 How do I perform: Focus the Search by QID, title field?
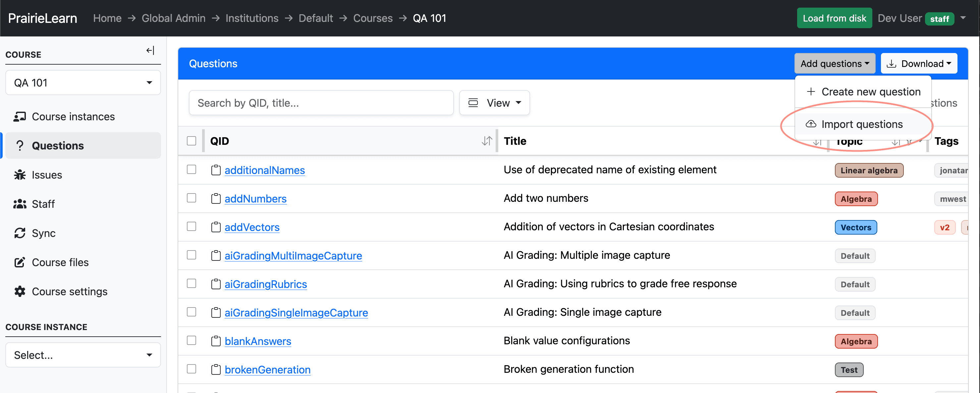(x=321, y=103)
